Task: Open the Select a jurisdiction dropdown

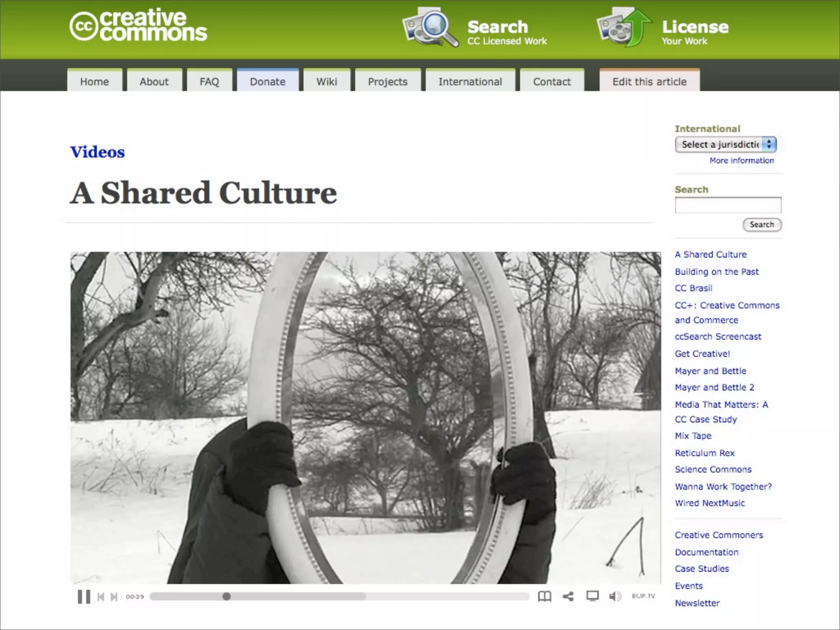Action: (726, 144)
